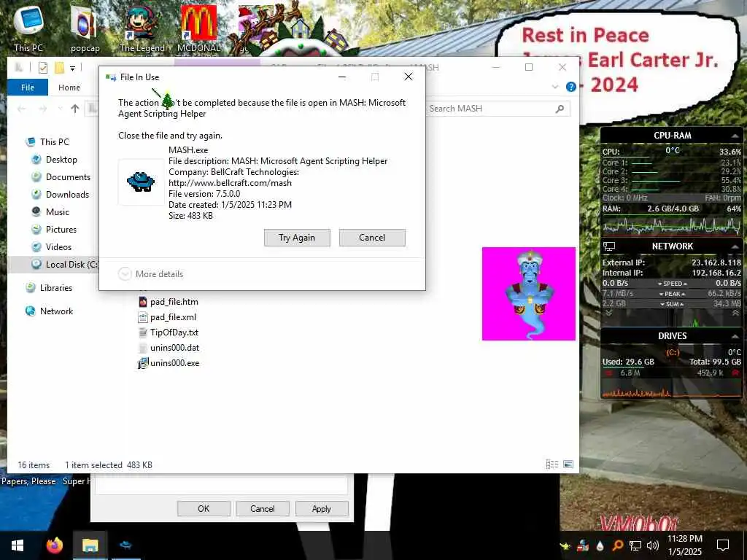Click the popcap desktop icon
Viewport: 747px width, 560px height.
85,28
